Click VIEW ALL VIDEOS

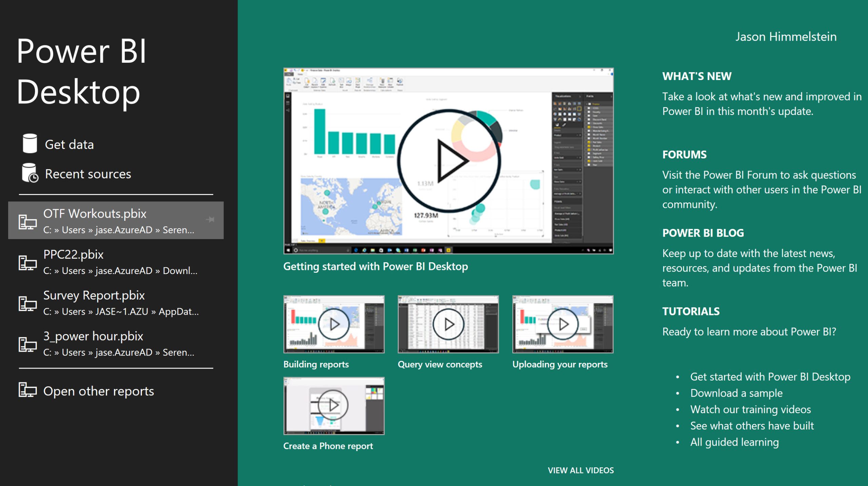point(581,470)
